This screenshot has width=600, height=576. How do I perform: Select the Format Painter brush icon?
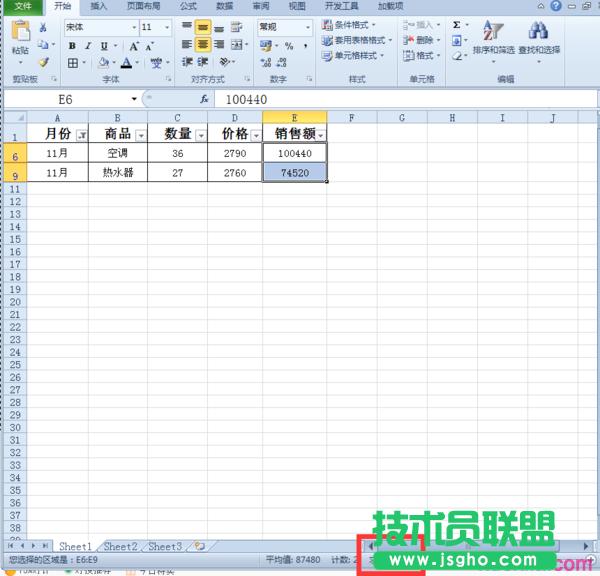[x=44, y=62]
